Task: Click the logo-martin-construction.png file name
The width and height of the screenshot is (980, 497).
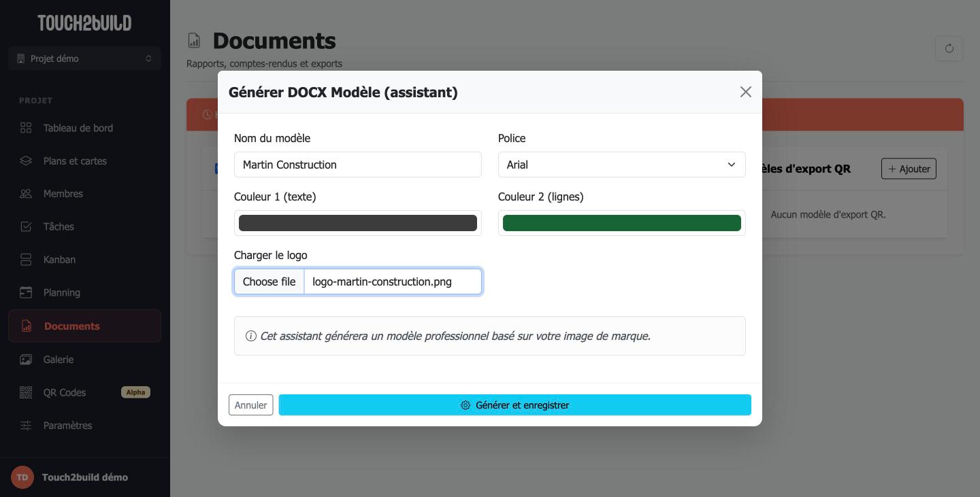Action: coord(382,281)
